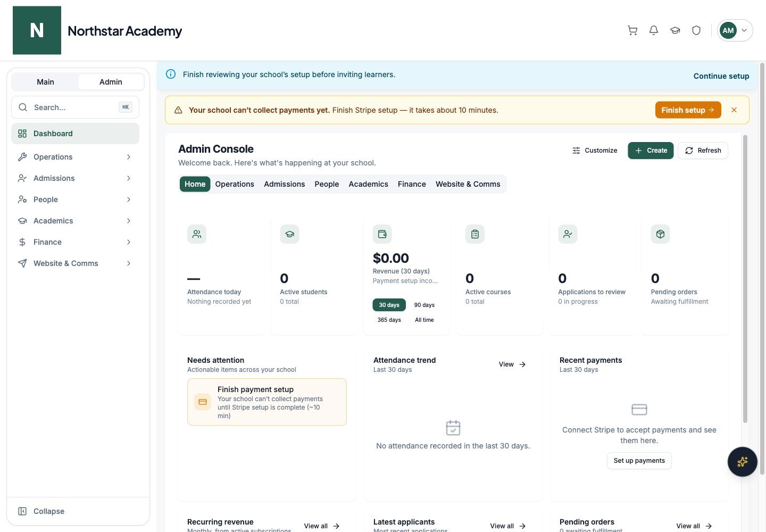Switch to the Finance tab
This screenshot has height=532, width=766.
coord(412,184)
